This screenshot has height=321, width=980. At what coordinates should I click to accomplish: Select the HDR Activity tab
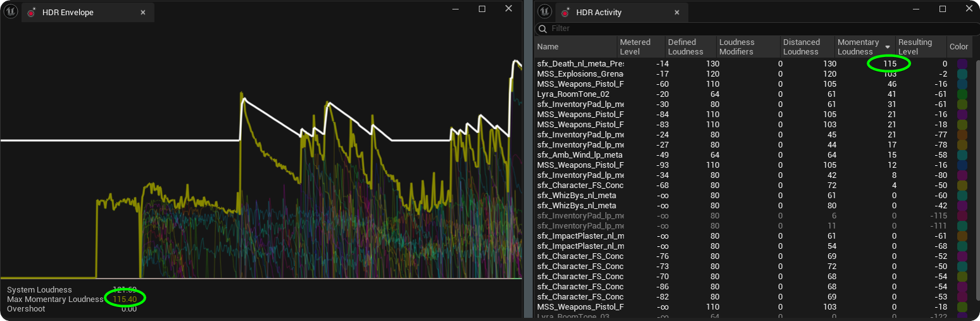click(621, 12)
